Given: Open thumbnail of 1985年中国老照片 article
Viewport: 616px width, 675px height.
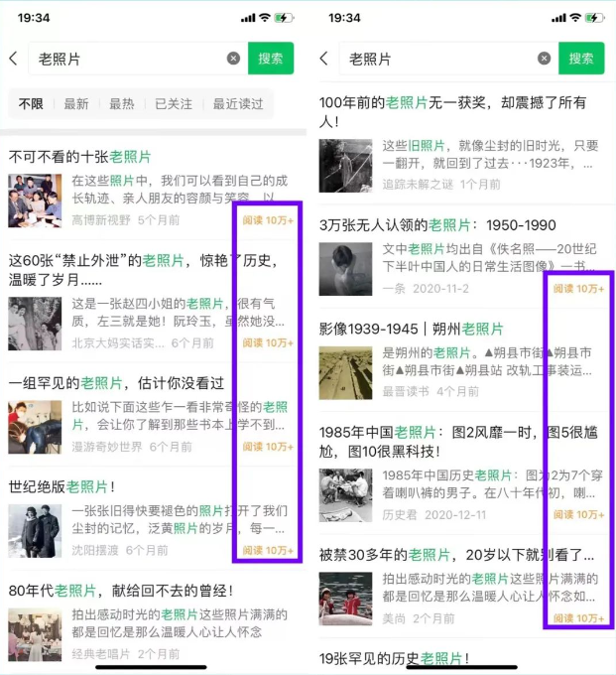Looking at the screenshot, I should [345, 495].
